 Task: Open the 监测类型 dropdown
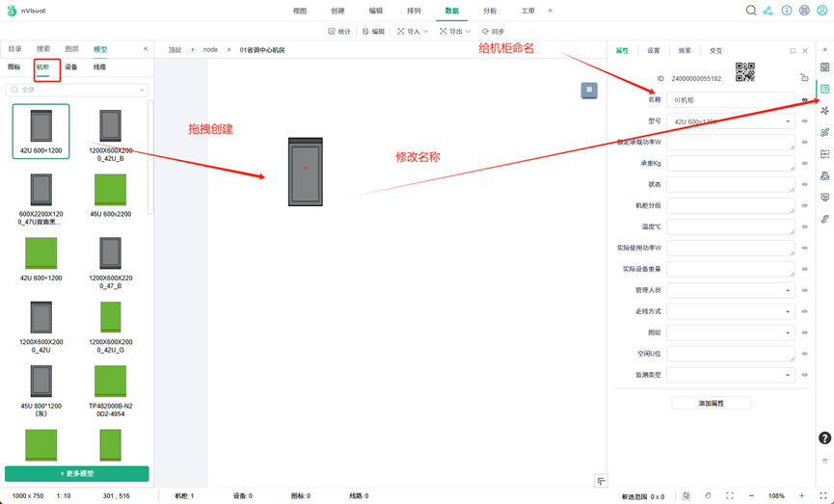pyautogui.click(x=730, y=375)
